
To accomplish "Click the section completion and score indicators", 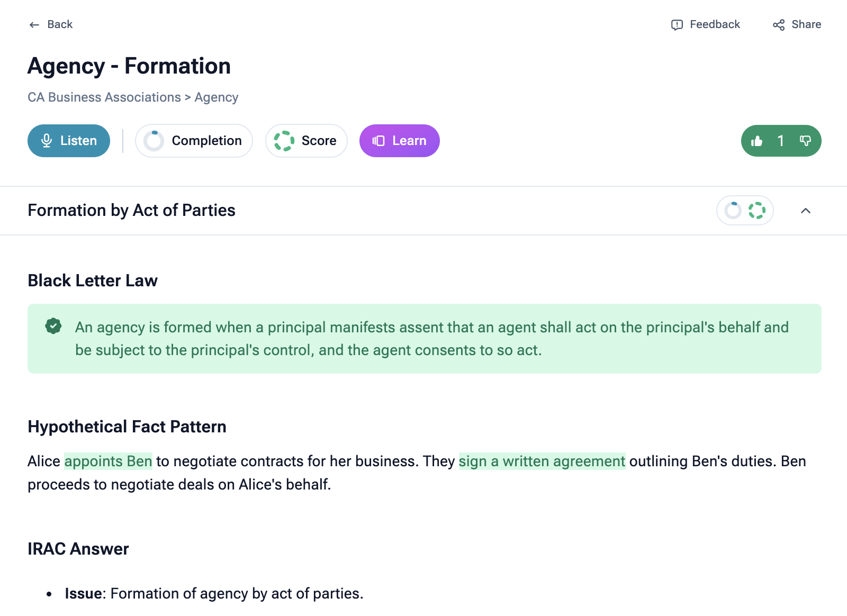I will click(745, 211).
